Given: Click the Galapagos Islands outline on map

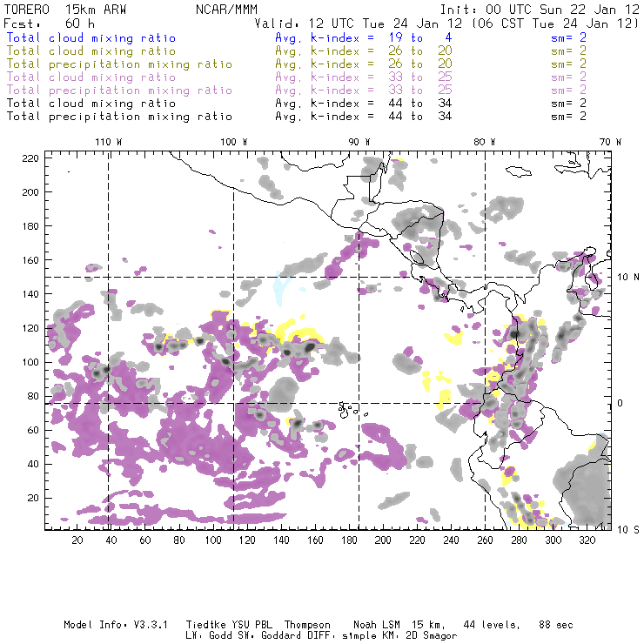Looking at the screenshot, I should [x=348, y=407].
